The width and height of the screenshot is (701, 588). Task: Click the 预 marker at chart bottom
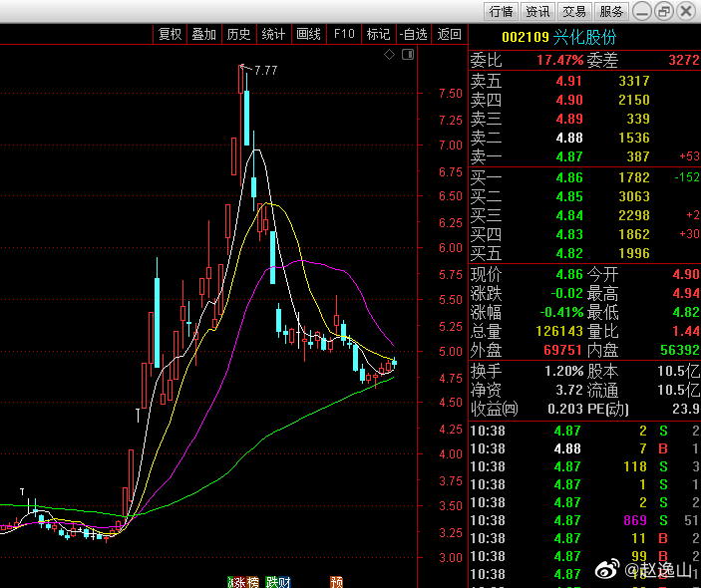coord(337,582)
